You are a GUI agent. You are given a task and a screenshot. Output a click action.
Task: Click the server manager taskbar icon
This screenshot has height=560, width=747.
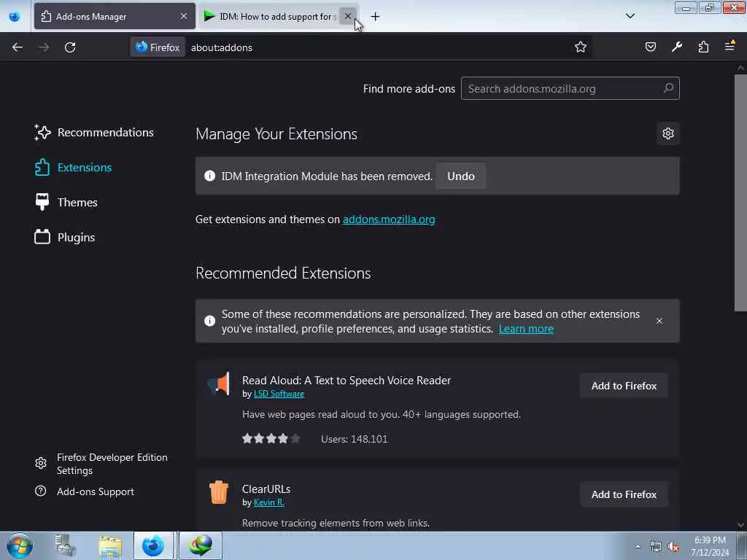click(x=65, y=545)
